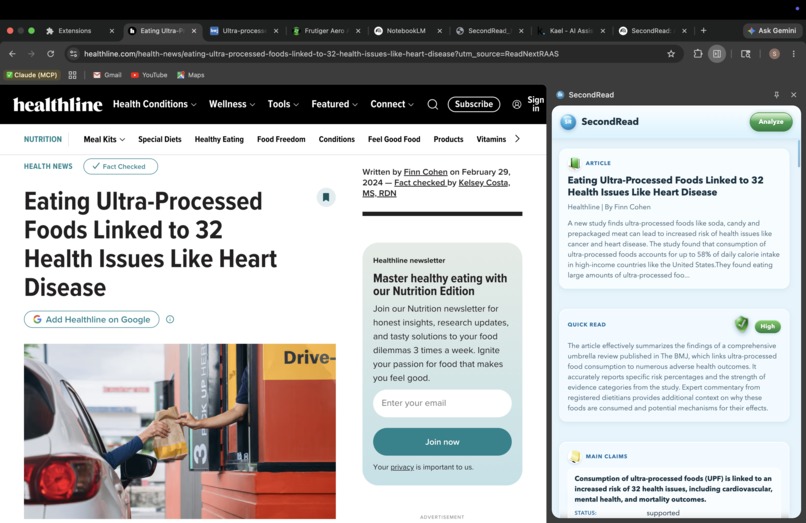Open a new browser tab
The width and height of the screenshot is (806, 523).
tap(703, 31)
